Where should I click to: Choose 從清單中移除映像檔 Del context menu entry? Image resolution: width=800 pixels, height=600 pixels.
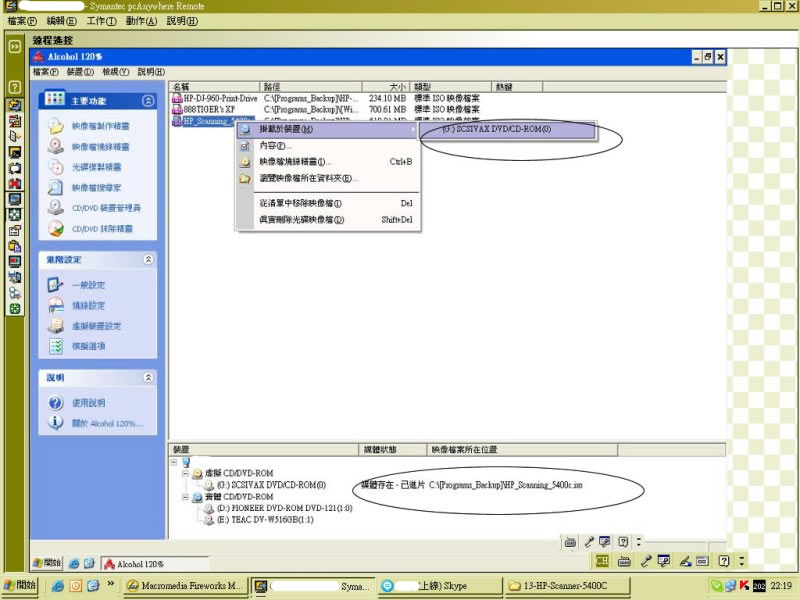click(328, 204)
